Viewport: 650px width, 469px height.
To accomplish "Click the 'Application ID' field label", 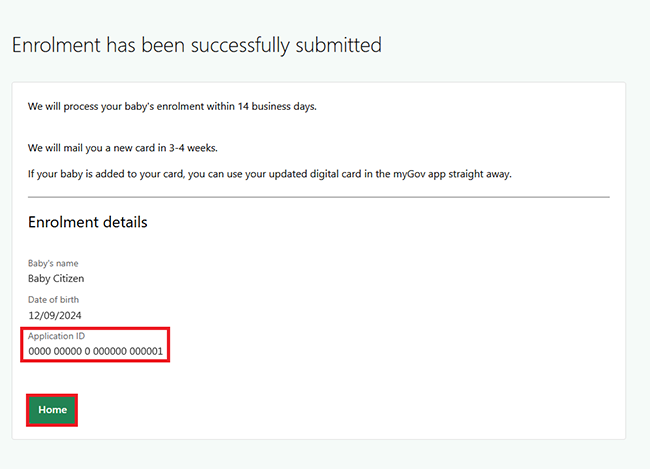I will coord(57,336).
